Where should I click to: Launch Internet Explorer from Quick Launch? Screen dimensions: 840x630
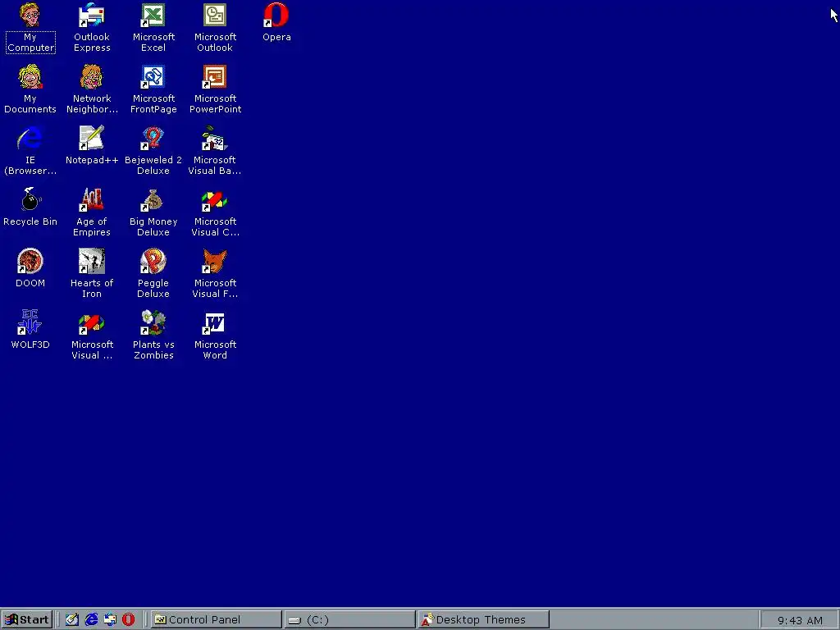91,620
